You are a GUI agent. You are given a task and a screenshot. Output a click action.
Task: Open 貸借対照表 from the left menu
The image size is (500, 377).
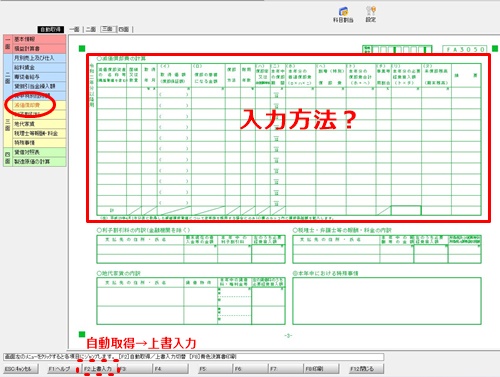[39, 152]
